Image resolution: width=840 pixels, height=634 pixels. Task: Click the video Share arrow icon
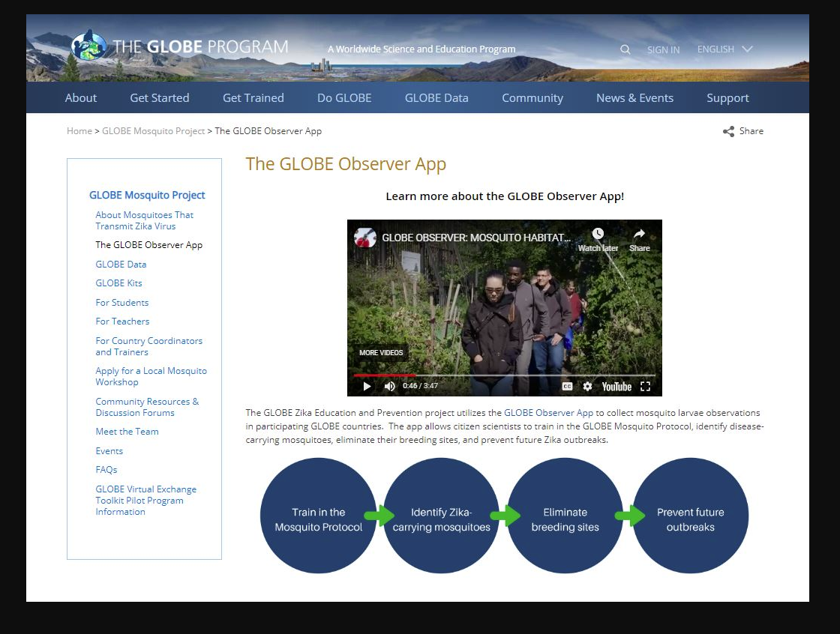tap(639, 234)
